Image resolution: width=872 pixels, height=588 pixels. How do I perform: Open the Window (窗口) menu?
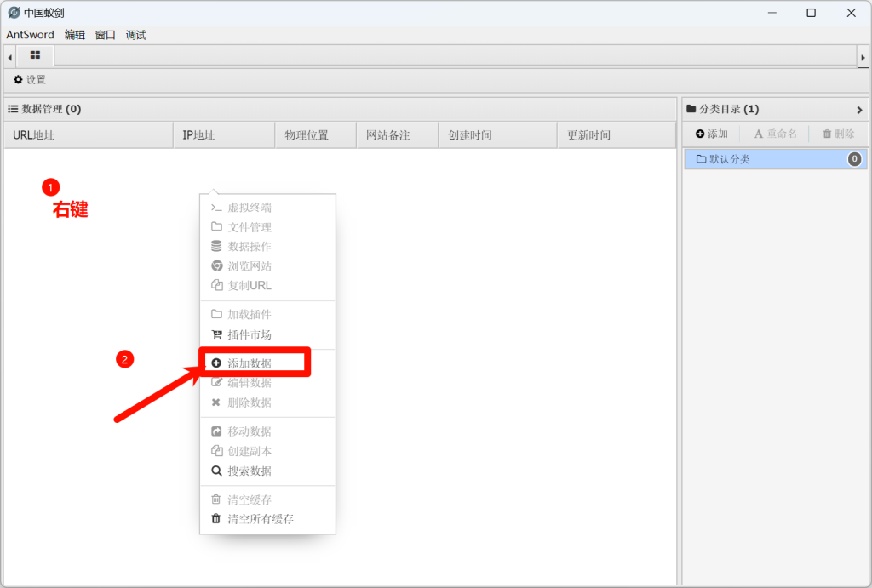(106, 35)
